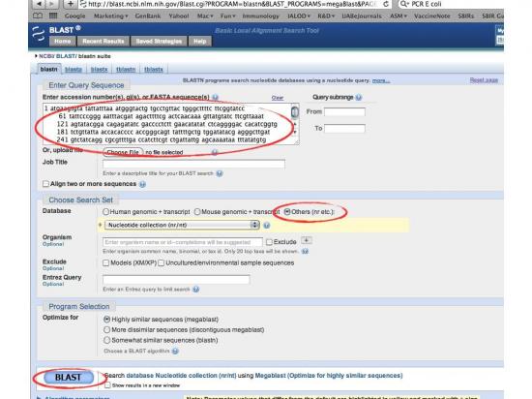The height and width of the screenshot is (399, 532).
Task: Open the R&D bookmarks folder
Action: coord(326,15)
